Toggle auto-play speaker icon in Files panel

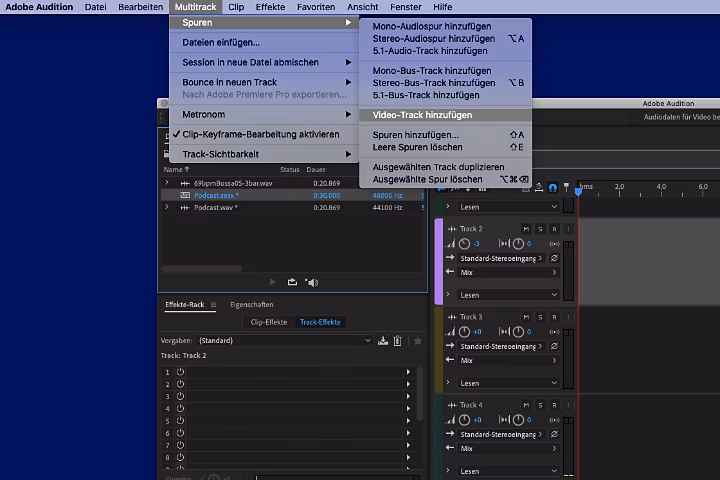(312, 282)
